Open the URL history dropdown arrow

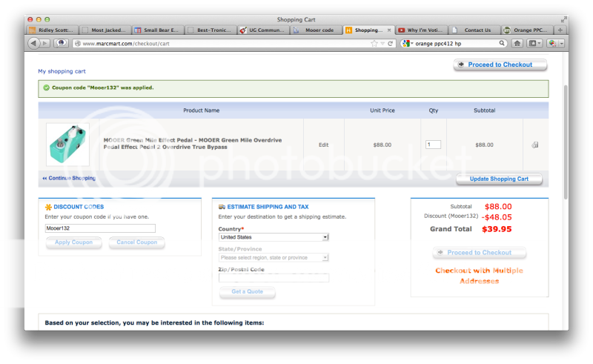coord(382,44)
